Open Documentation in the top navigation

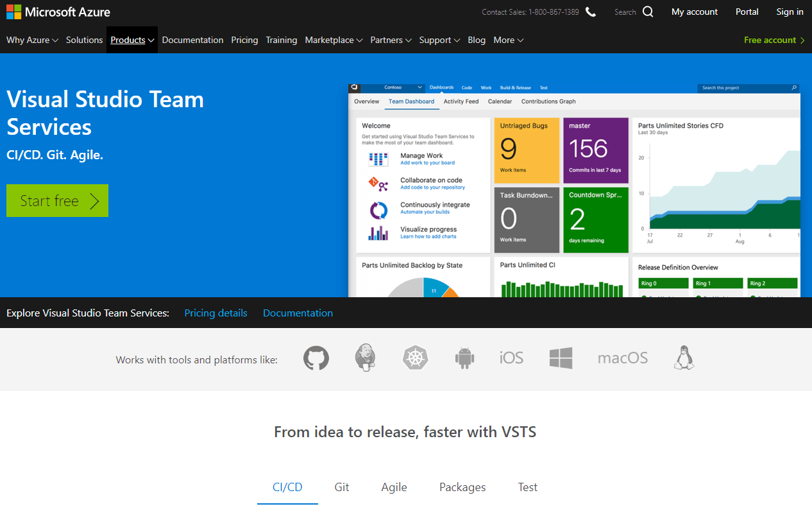pyautogui.click(x=192, y=40)
